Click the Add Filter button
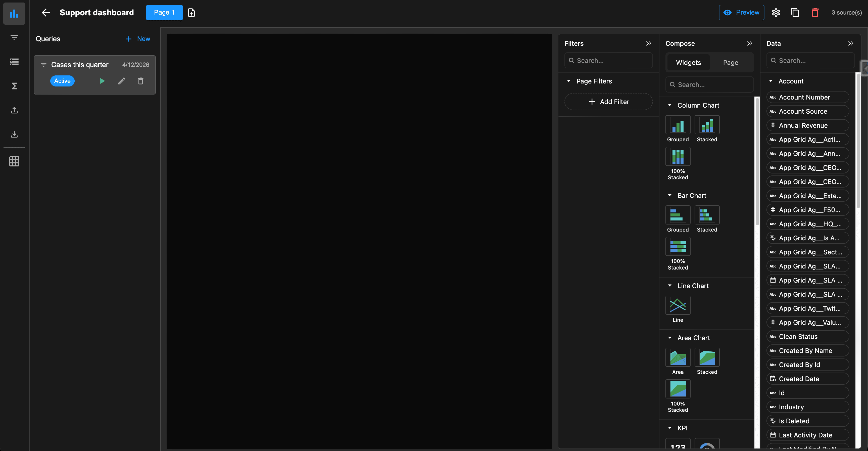The width and height of the screenshot is (868, 451). [609, 102]
